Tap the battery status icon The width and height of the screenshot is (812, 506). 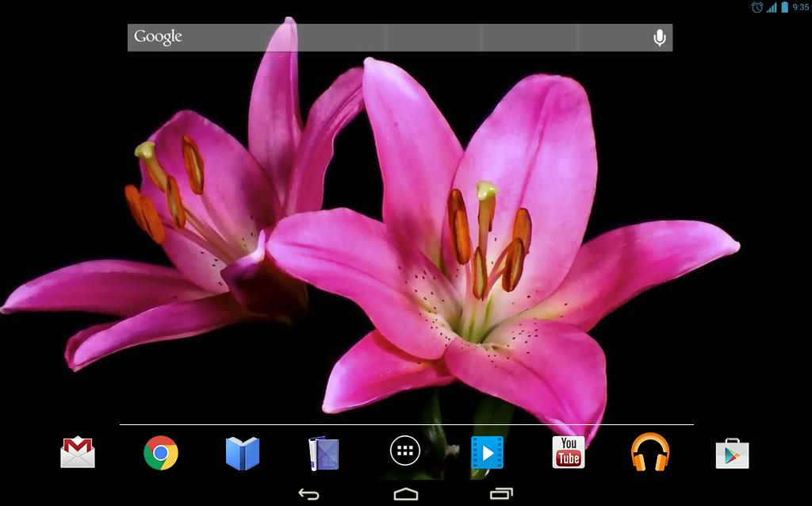[x=784, y=7]
